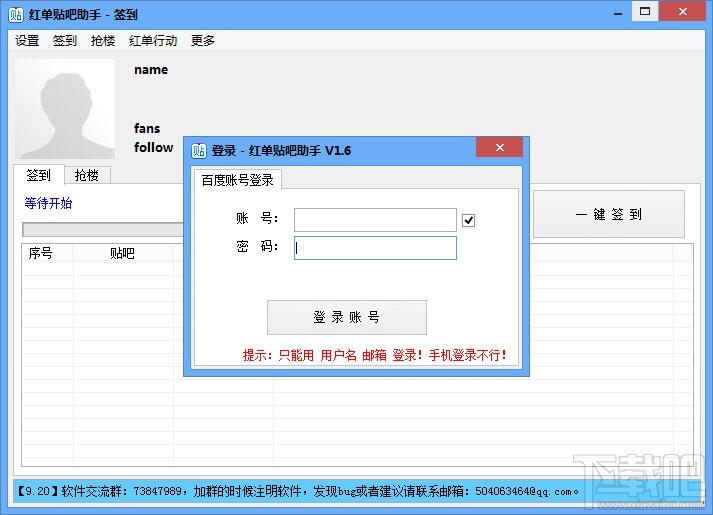Click the name label text
The width and height of the screenshot is (713, 515).
[x=151, y=70]
